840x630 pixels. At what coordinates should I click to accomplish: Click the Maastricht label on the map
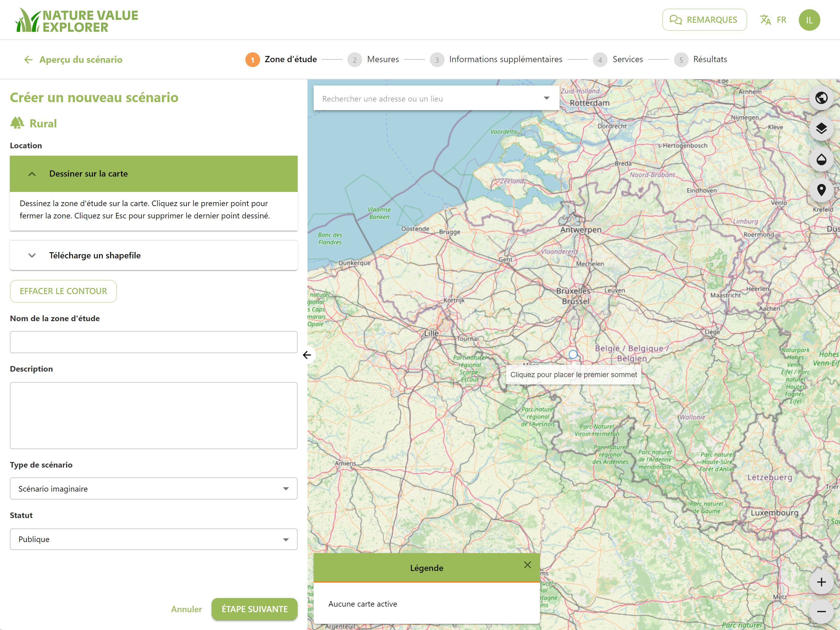click(725, 295)
